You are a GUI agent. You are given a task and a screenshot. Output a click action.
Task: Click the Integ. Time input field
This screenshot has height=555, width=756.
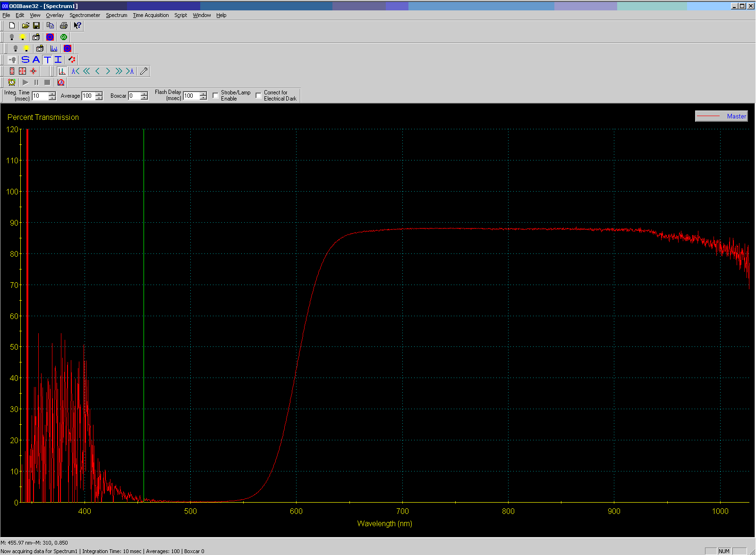tap(40, 96)
